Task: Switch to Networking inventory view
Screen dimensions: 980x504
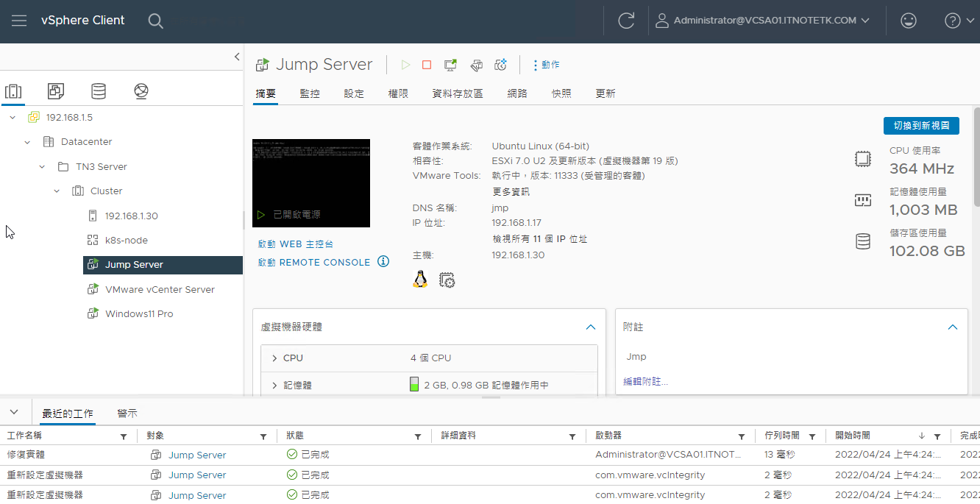Action: [141, 91]
